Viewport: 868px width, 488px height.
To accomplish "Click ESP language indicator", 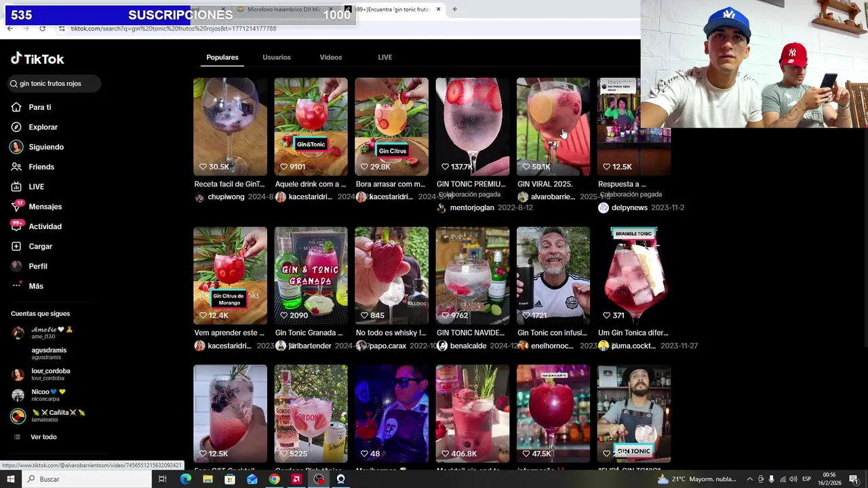I will tap(806, 479).
